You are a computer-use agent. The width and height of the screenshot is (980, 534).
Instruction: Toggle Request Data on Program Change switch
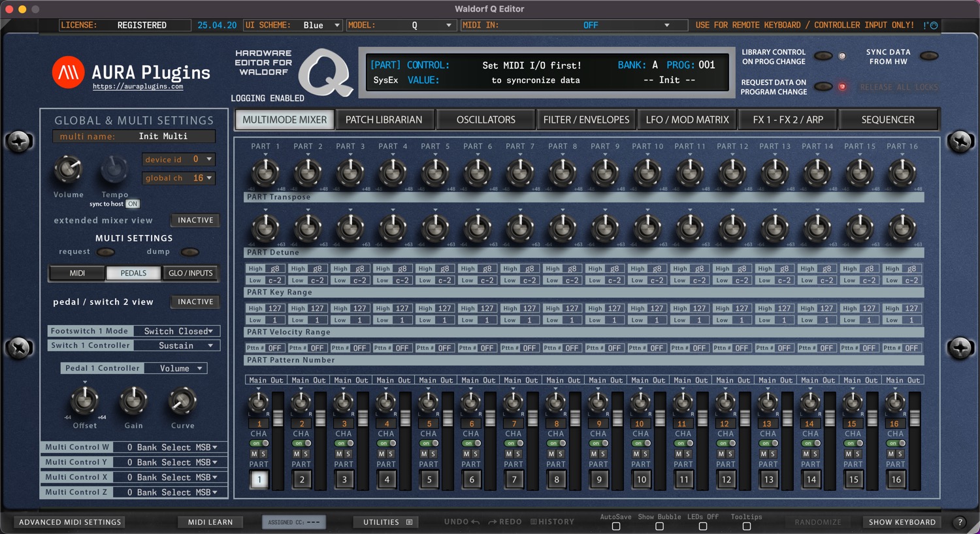coord(823,87)
